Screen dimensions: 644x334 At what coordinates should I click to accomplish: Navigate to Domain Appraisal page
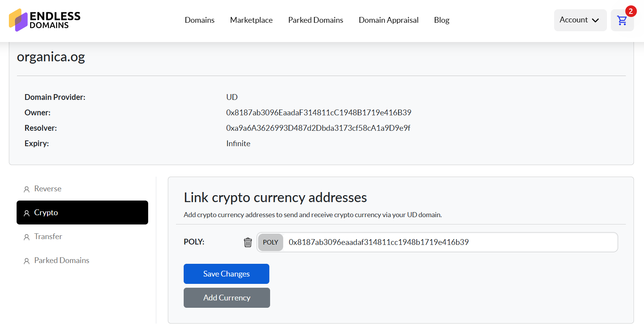[388, 20]
